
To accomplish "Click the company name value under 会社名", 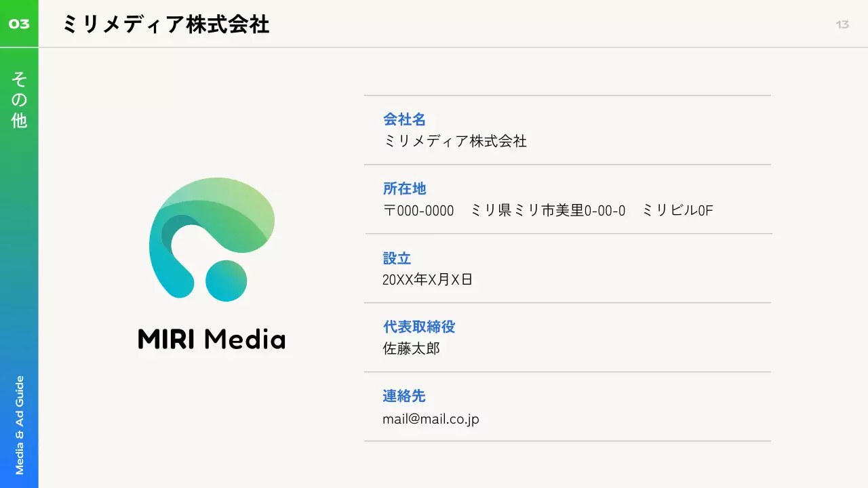I will click(x=454, y=142).
